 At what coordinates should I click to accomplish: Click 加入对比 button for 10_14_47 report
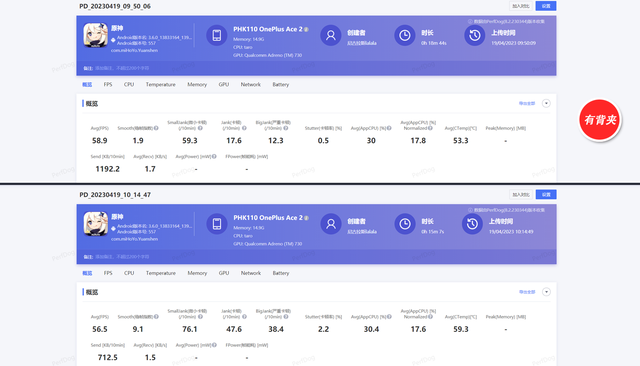click(x=521, y=195)
